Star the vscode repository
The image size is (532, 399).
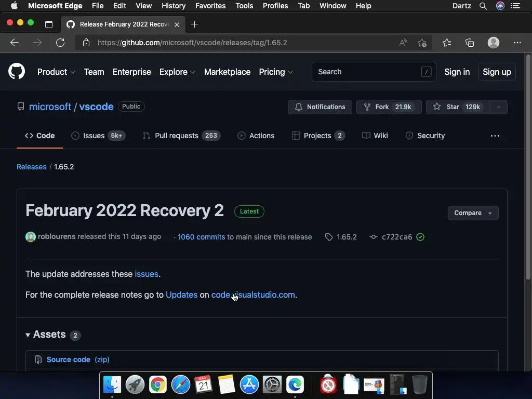(x=458, y=107)
